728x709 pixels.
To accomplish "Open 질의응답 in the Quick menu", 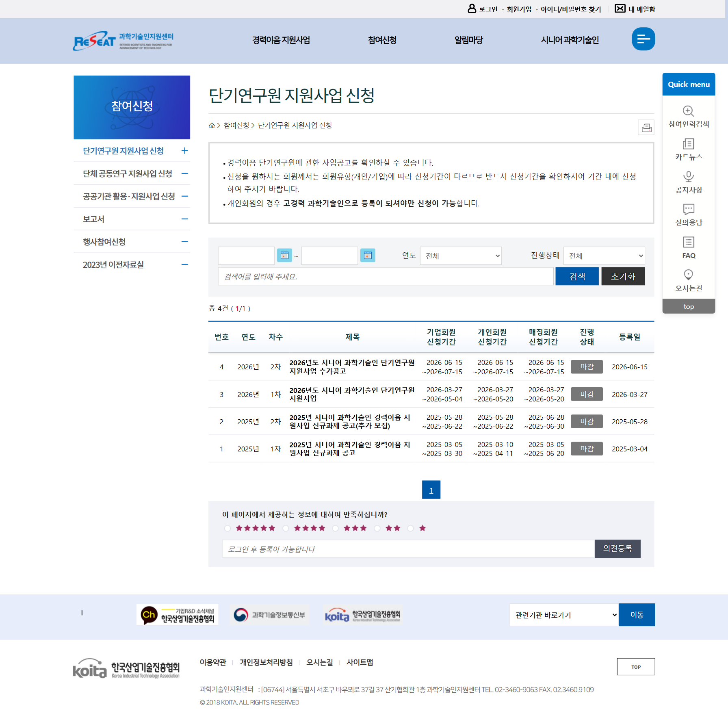I will (x=689, y=215).
